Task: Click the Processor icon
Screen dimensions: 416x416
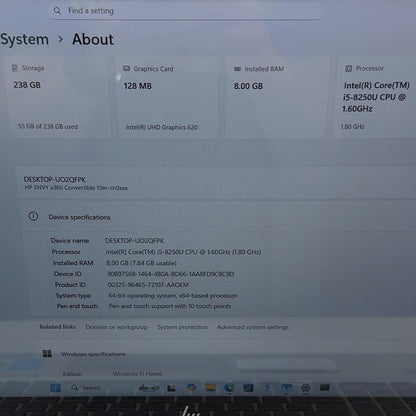Action: (348, 68)
